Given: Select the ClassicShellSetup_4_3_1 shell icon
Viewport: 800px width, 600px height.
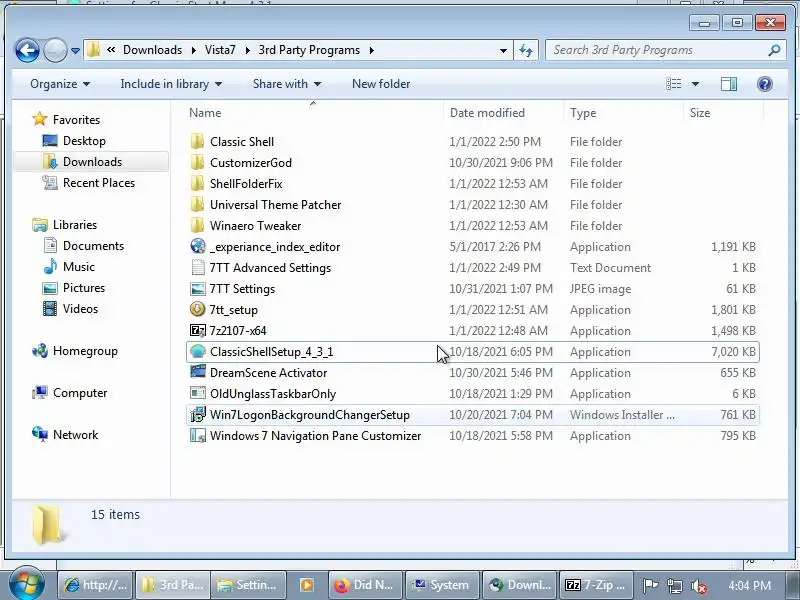Looking at the screenshot, I should 197,352.
